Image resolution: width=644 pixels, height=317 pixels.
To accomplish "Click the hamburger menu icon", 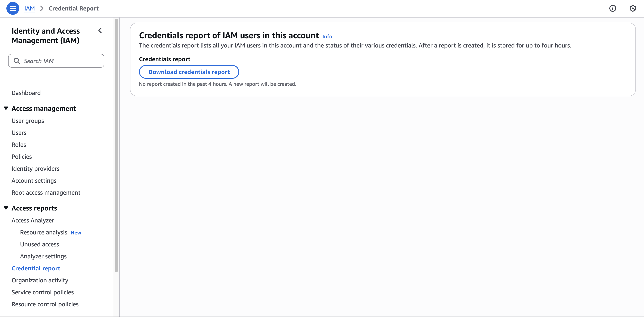I will tap(12, 8).
